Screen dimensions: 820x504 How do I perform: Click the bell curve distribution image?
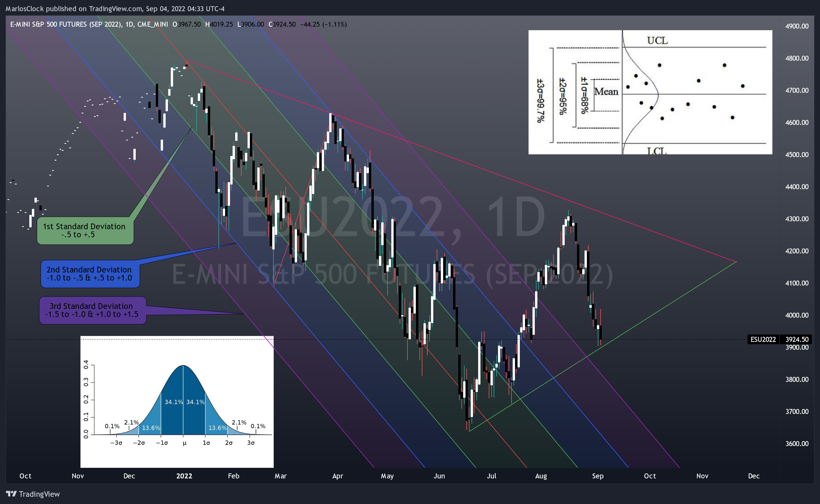point(177,402)
